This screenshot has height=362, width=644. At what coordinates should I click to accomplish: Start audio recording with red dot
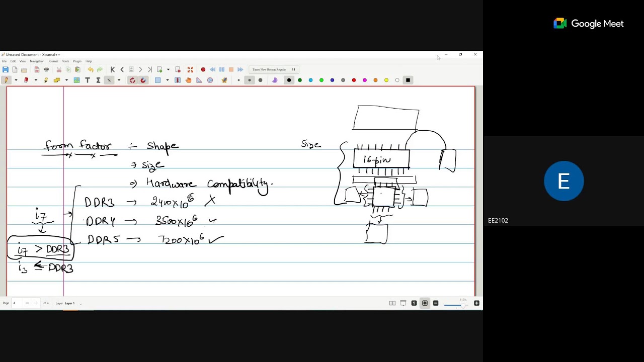(x=203, y=69)
